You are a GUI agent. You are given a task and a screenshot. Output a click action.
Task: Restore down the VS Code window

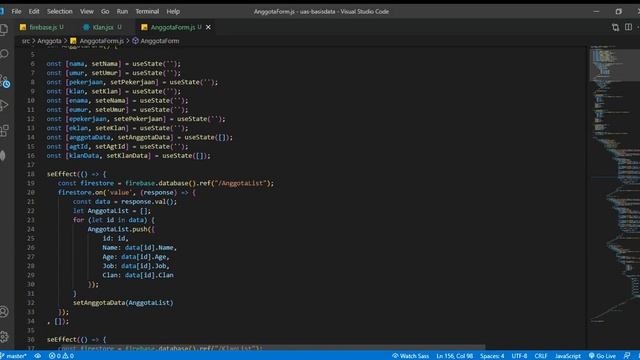tap(619, 11)
